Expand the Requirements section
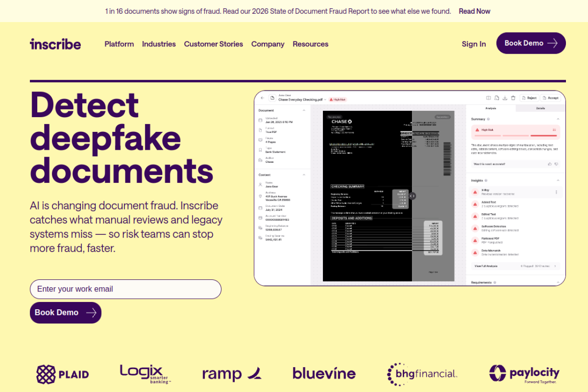Screen dimensions: 588x392 point(558,282)
